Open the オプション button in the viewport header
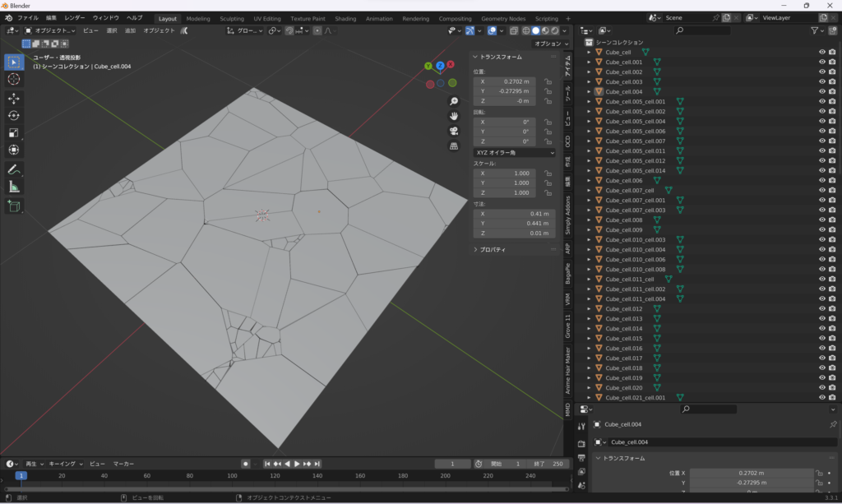The height and width of the screenshot is (504, 842). coord(550,44)
